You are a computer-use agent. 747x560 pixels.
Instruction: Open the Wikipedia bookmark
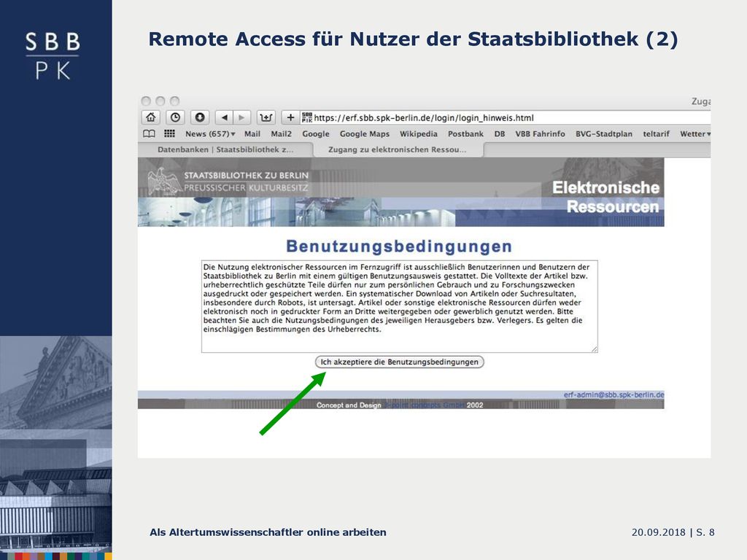tap(418, 134)
